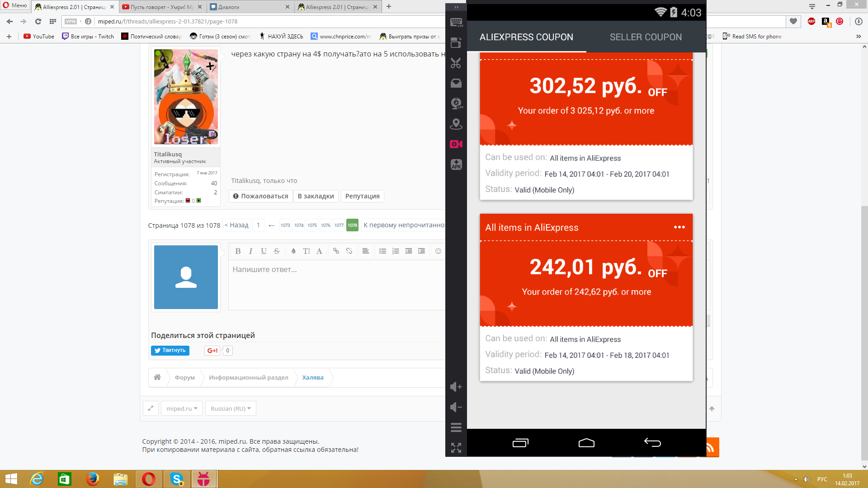Tap the Android back button

(x=652, y=442)
